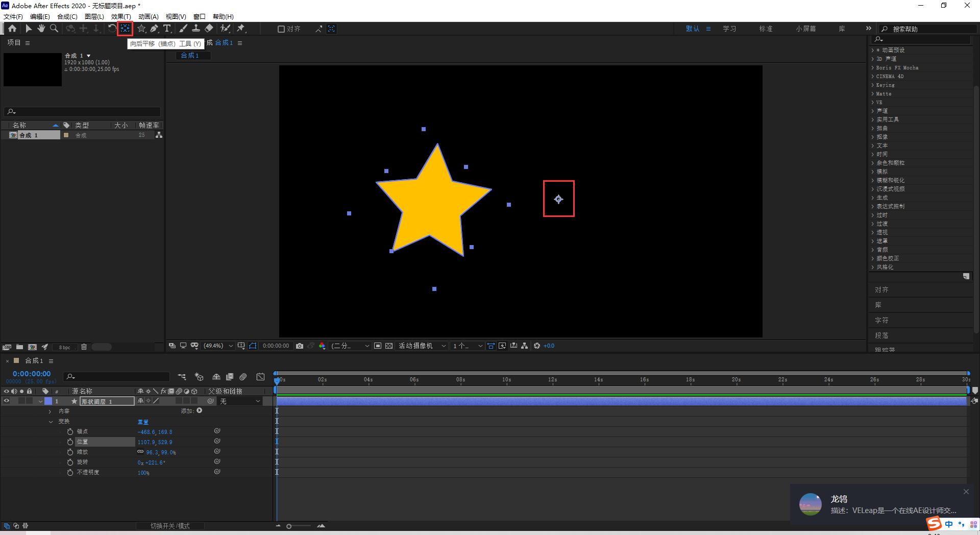980x535 pixels.
Task: Open the 编辑(E) menu
Action: point(40,16)
